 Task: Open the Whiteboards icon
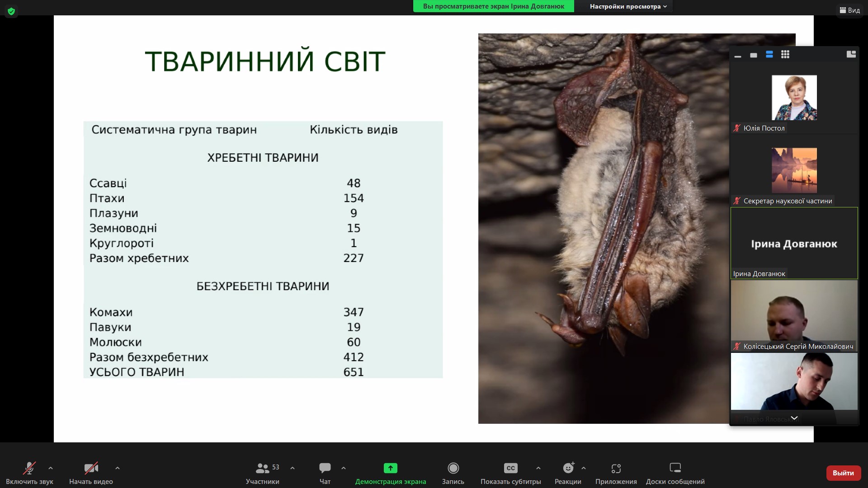(x=675, y=468)
